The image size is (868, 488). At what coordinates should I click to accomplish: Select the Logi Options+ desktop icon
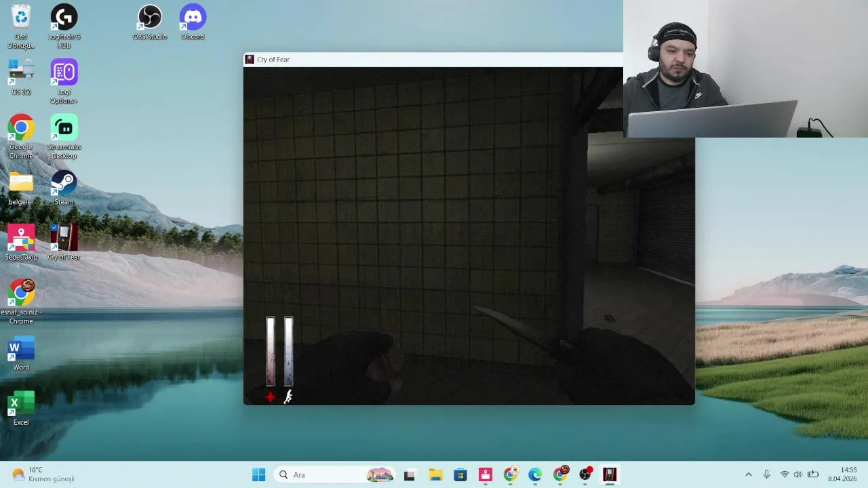coord(64,81)
